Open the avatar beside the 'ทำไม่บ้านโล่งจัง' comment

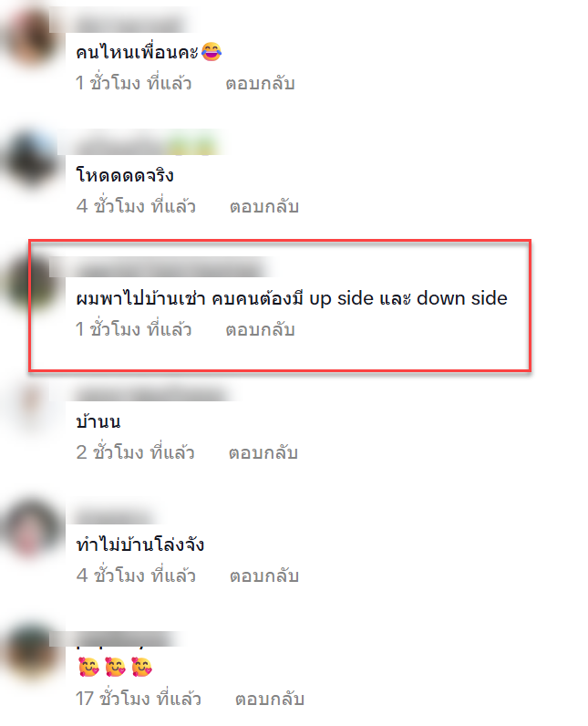pos(30,528)
